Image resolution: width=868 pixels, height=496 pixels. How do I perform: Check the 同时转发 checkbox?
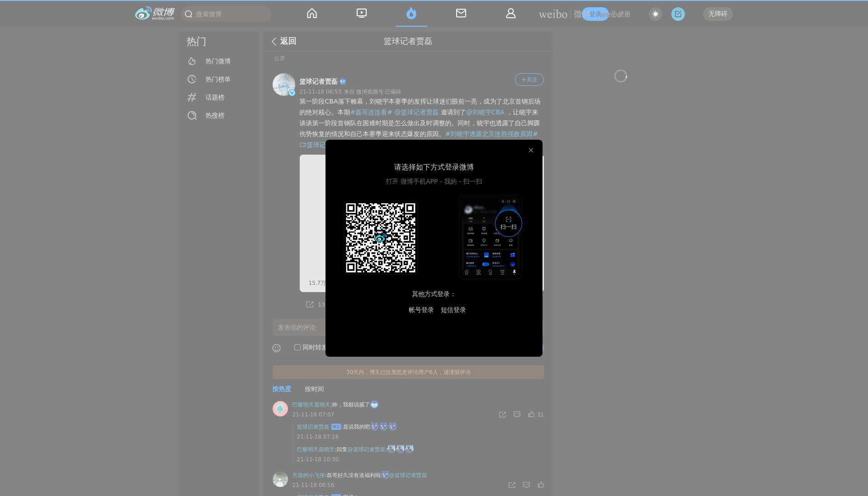297,347
